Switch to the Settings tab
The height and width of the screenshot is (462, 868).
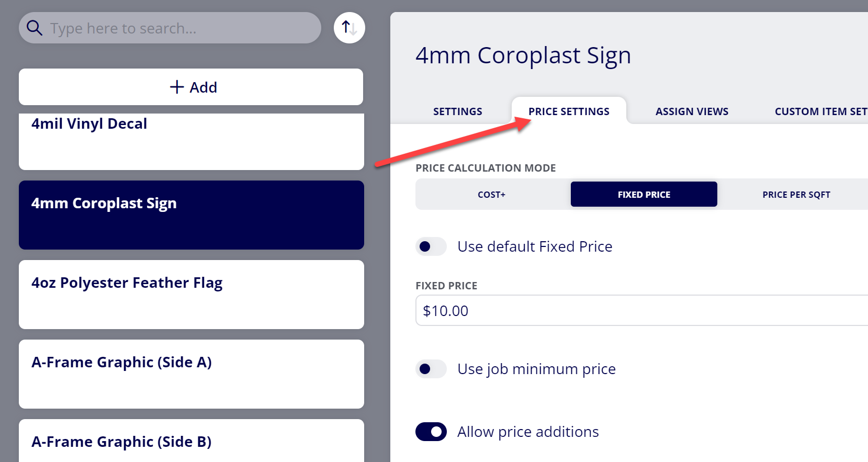coord(458,111)
